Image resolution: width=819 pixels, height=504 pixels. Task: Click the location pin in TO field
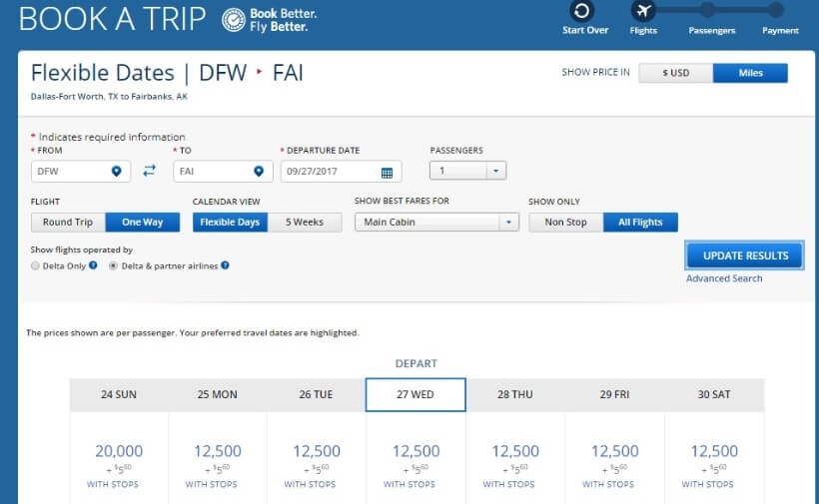click(x=259, y=171)
